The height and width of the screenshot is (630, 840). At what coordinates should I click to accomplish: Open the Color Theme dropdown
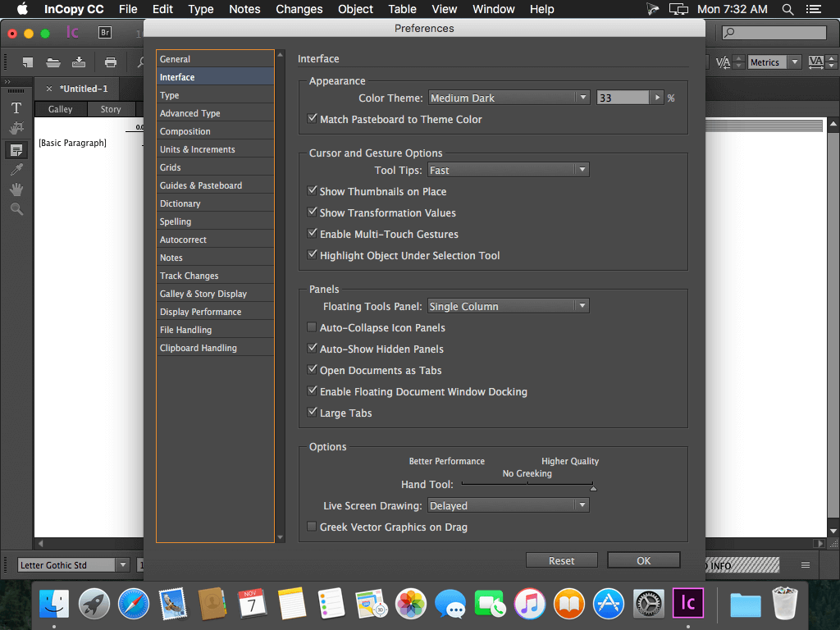pos(509,98)
